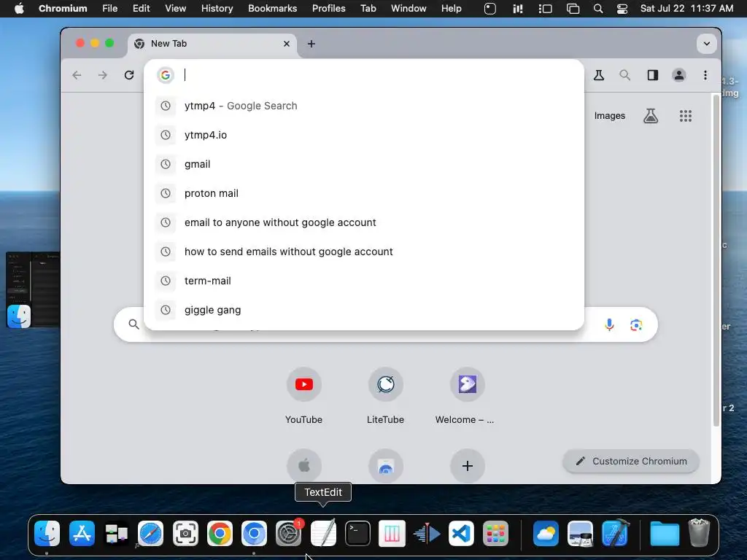The width and height of the screenshot is (747, 560).
Task: Open the profile avatar button
Action: pos(679,75)
